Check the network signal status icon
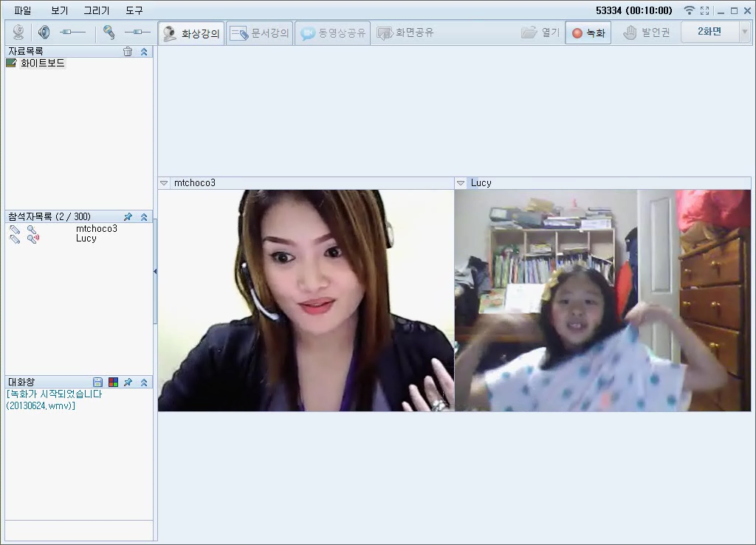756x545 pixels. point(690,10)
